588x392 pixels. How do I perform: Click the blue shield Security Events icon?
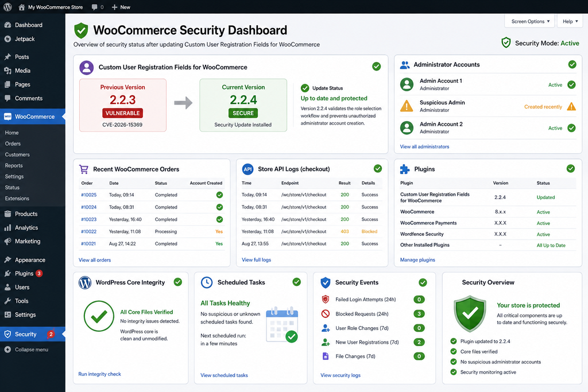(326, 282)
